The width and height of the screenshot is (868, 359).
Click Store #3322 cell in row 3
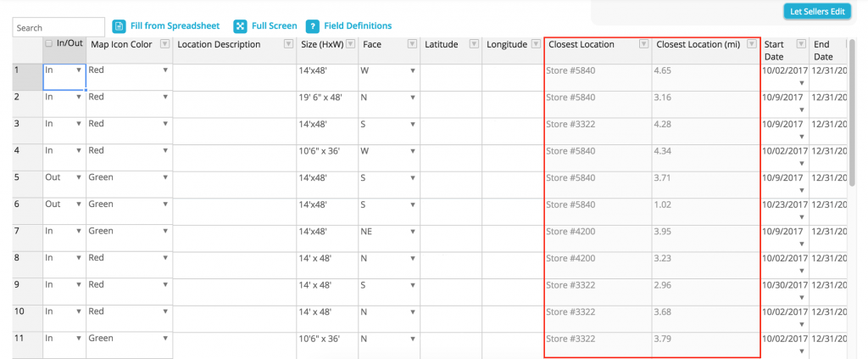tap(598, 131)
